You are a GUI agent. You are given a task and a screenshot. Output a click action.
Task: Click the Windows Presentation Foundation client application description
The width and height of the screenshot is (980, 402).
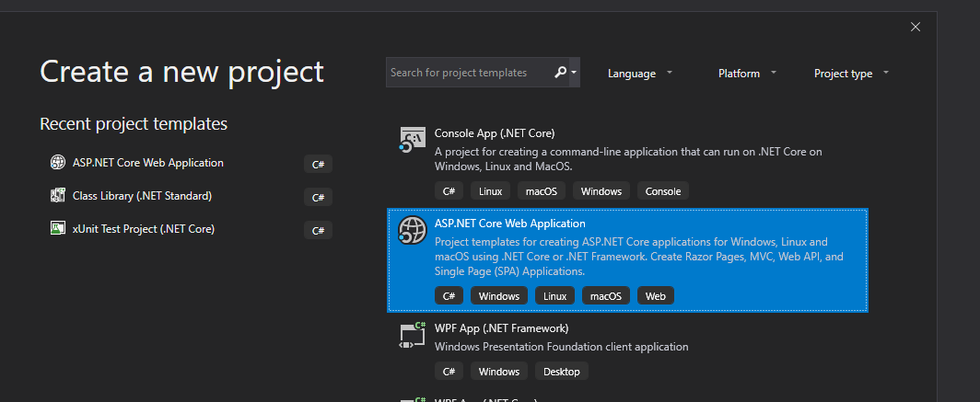pyautogui.click(x=561, y=347)
